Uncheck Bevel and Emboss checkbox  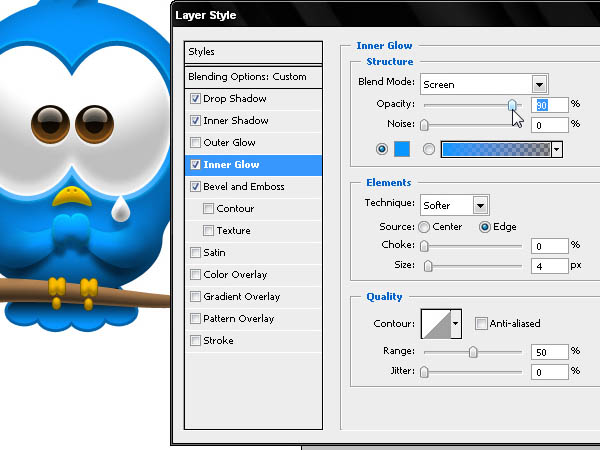[195, 187]
